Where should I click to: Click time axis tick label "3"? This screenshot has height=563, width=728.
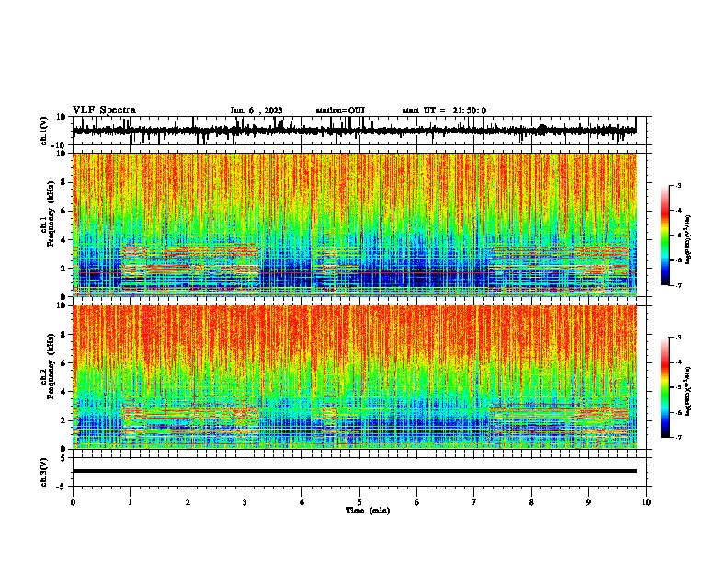click(245, 502)
